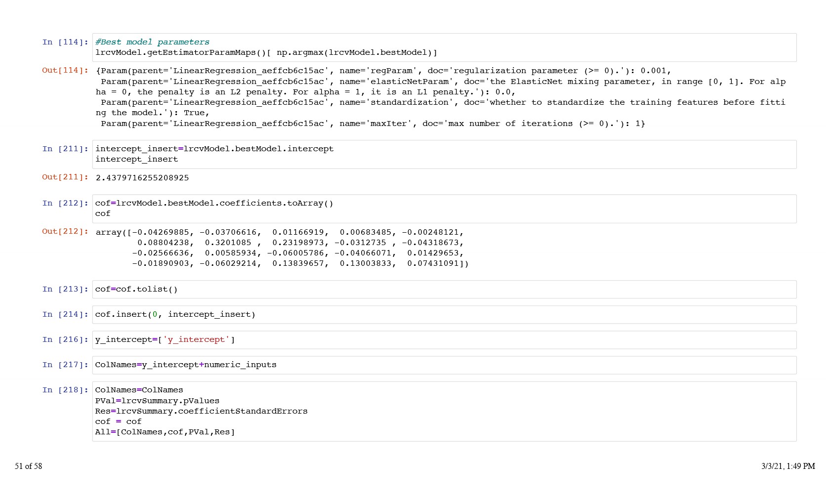830x504 pixels.
Task: Click the '51 of 58' page indicator
Action: (29, 466)
